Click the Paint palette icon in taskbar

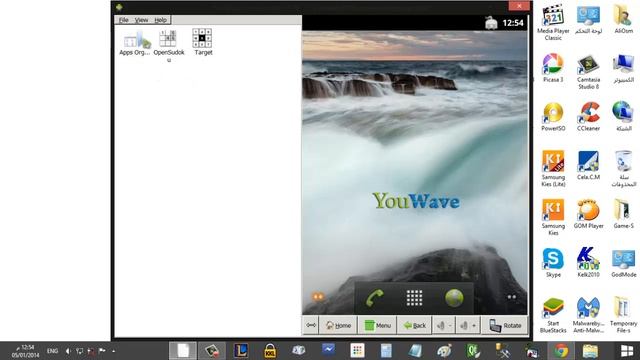click(x=444, y=351)
